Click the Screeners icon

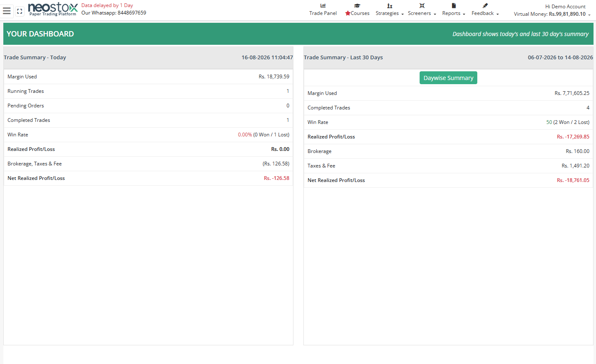[x=422, y=6]
